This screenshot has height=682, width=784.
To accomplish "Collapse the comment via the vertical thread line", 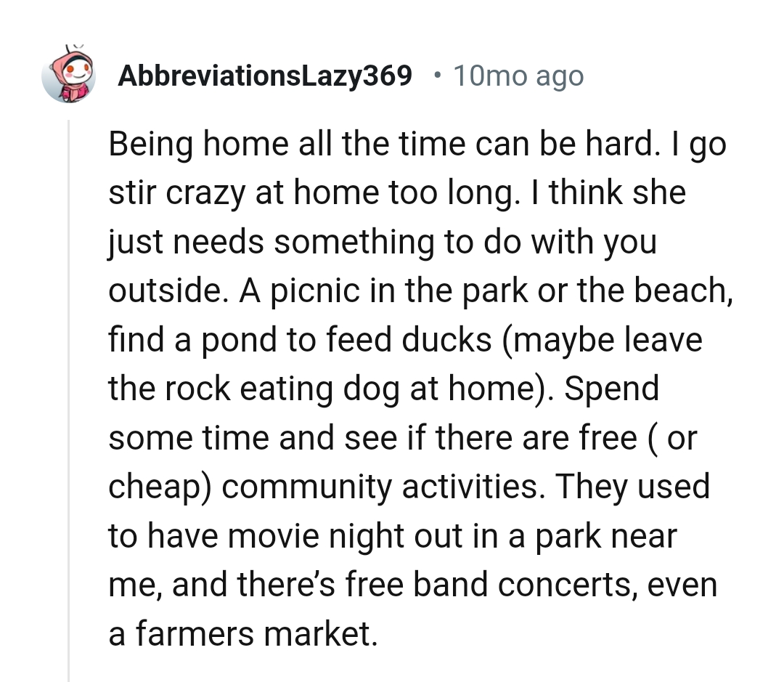I will pos(69,399).
